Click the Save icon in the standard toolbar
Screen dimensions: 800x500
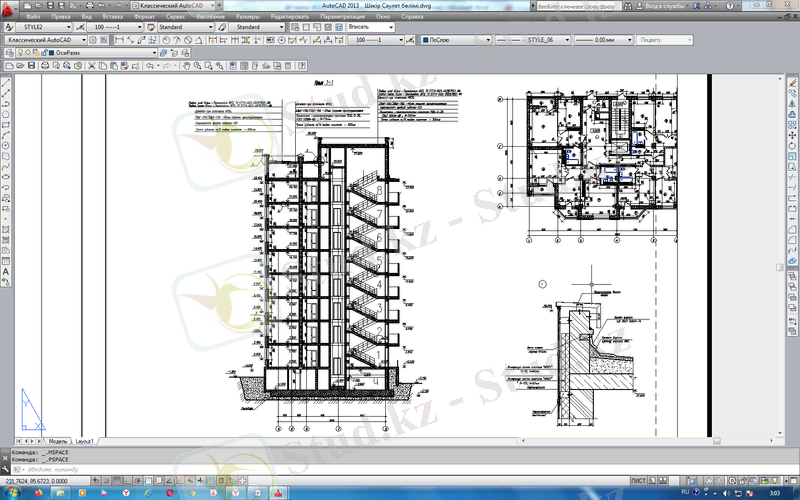click(33, 65)
